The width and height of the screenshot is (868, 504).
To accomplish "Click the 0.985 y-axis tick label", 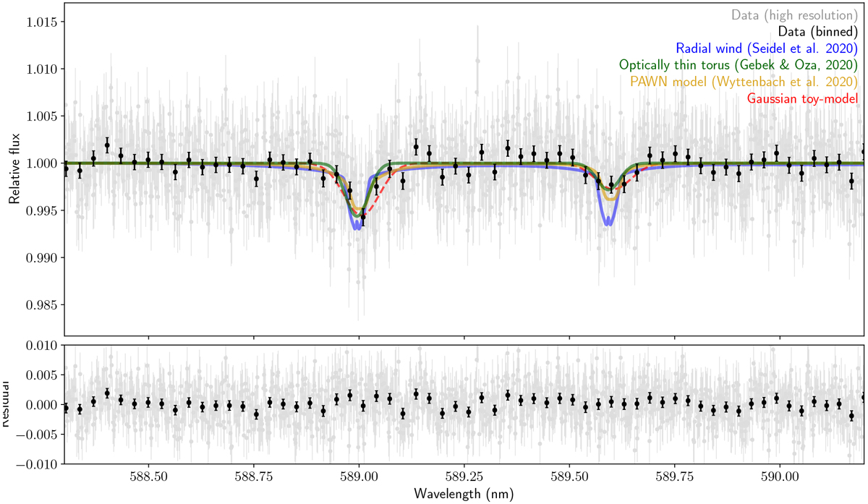I will [x=41, y=304].
